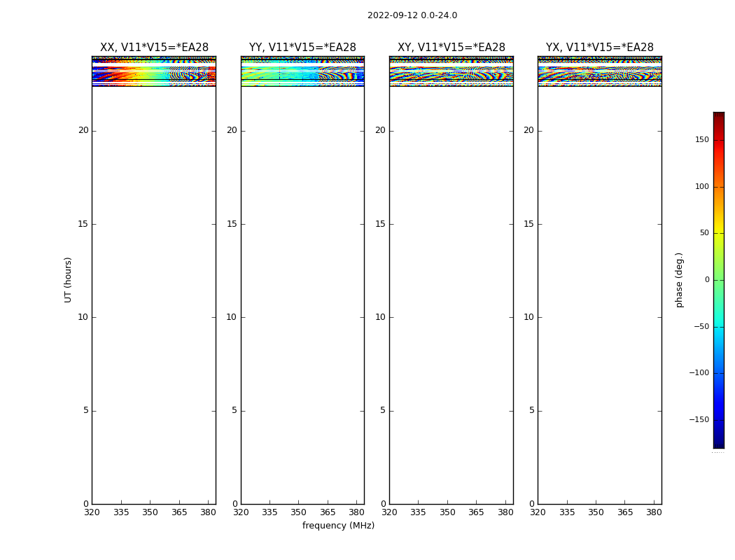Click the 10 y-tick of the XX panel
Viewport: 735px width, 560px height.
[83, 317]
